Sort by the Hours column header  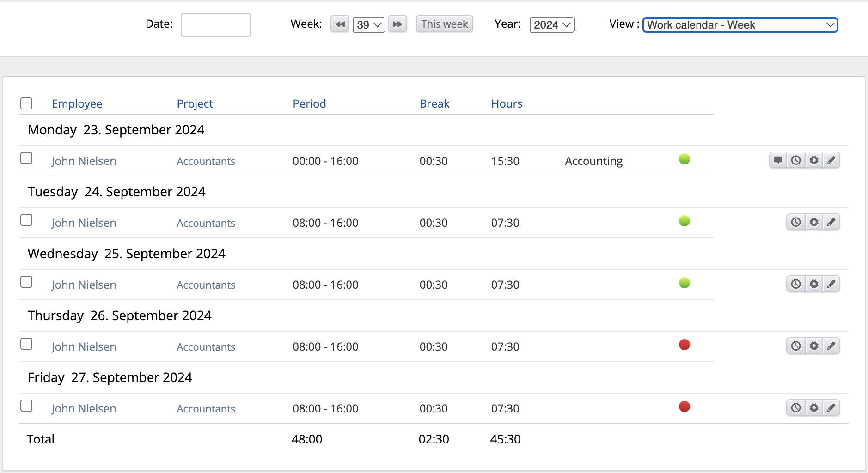507,104
